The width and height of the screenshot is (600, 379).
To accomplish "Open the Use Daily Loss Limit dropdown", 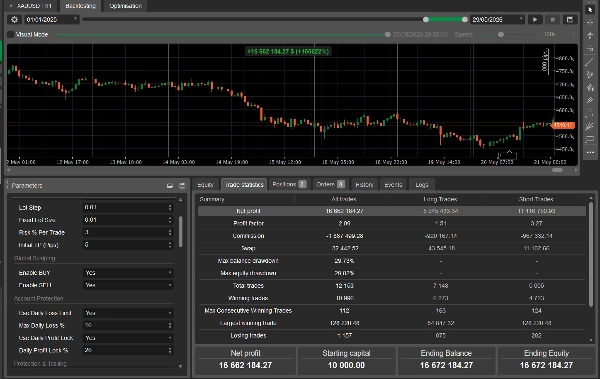I will pos(128,313).
